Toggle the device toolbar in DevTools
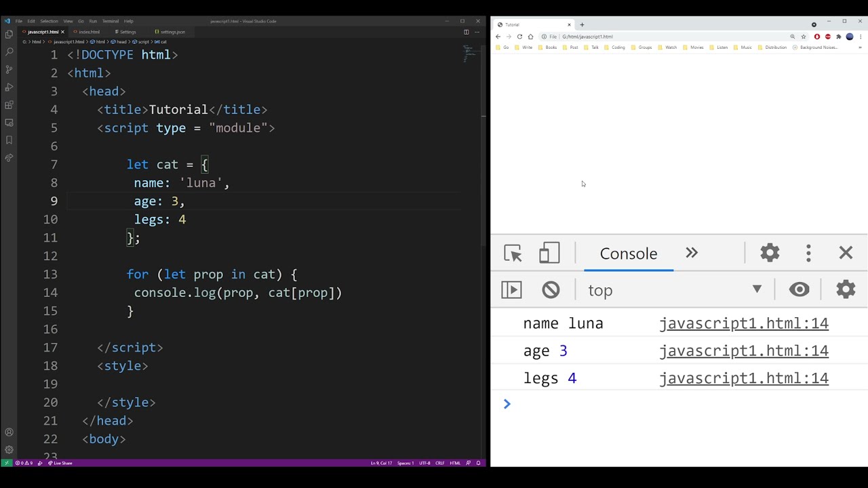The image size is (868, 488). coord(549,253)
